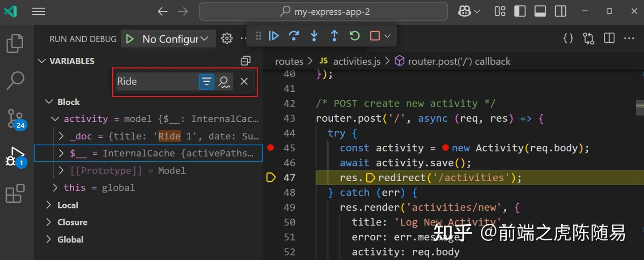Open the hamburger menu
Screen dimensions: 644x260
[x=38, y=11]
